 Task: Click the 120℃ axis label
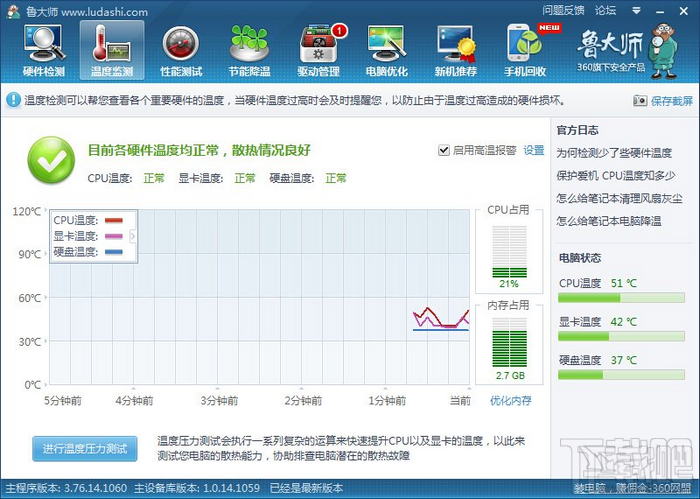pos(27,211)
